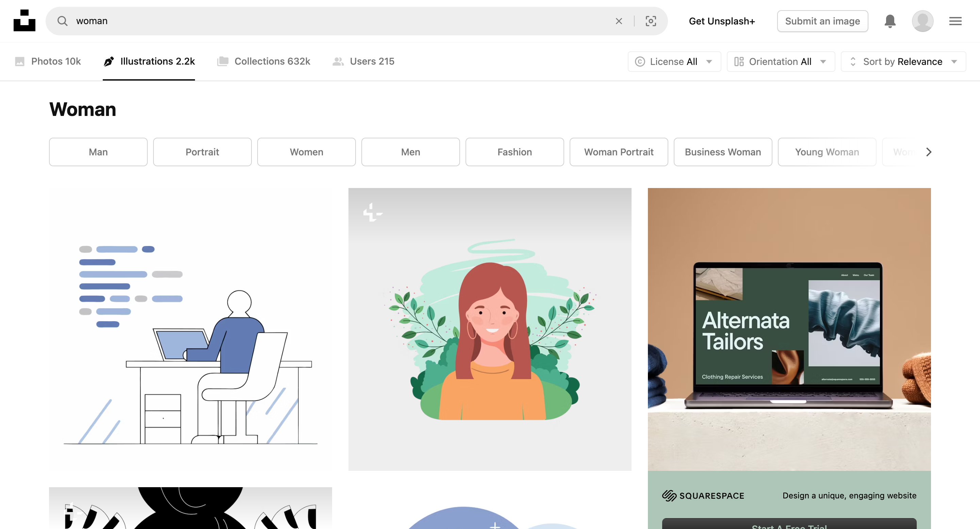Open the Sort by Relevance dropdown
This screenshot has height=529, width=980.
[x=903, y=62]
